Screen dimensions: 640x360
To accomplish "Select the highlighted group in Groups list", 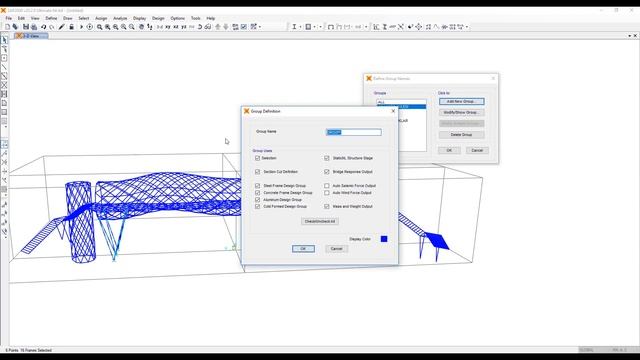I will pyautogui.click(x=401, y=107).
